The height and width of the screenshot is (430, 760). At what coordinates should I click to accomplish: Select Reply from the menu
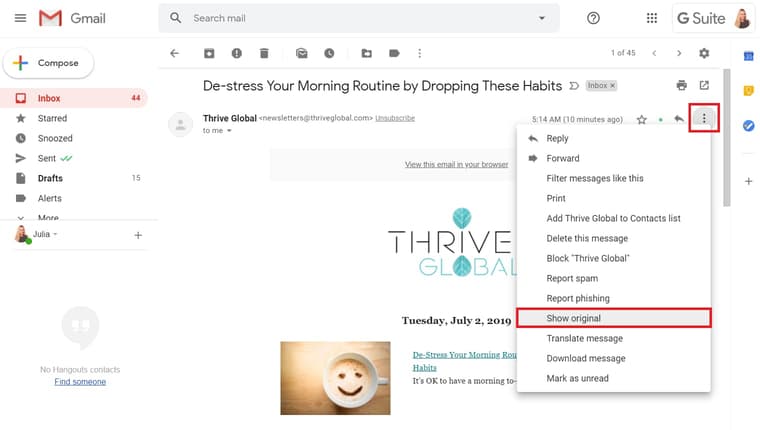click(614, 139)
